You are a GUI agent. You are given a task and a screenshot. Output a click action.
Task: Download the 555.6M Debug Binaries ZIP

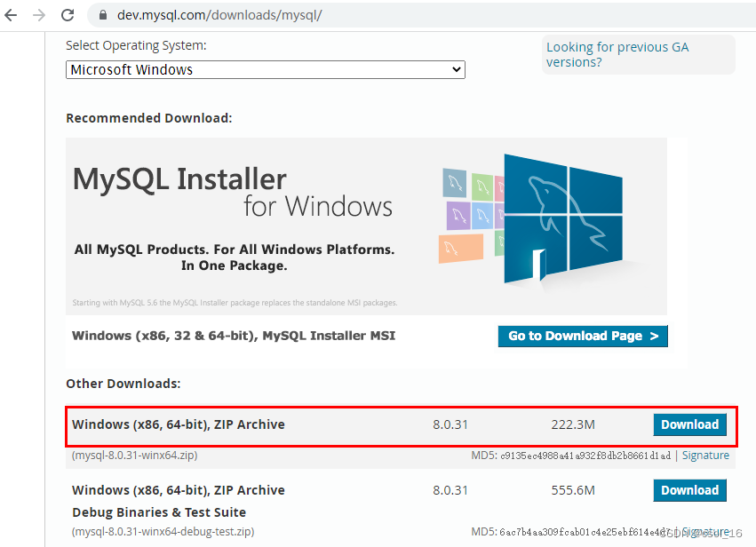click(690, 490)
